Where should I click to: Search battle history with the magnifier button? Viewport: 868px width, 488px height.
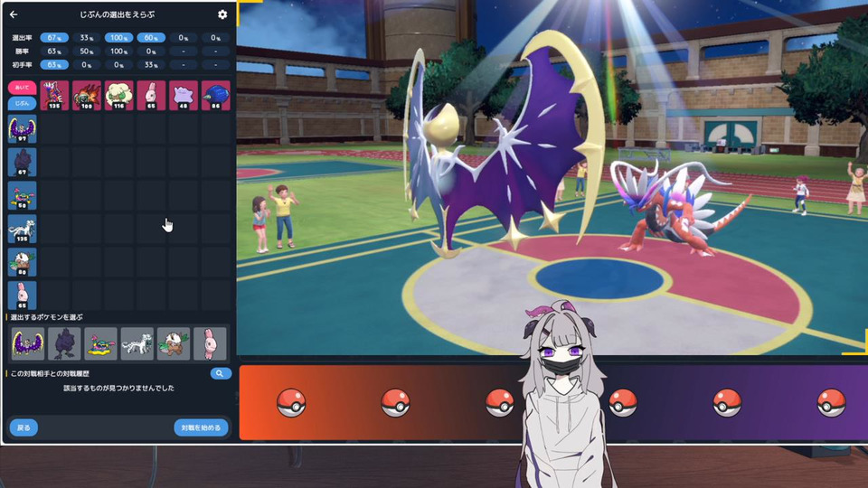coord(221,373)
